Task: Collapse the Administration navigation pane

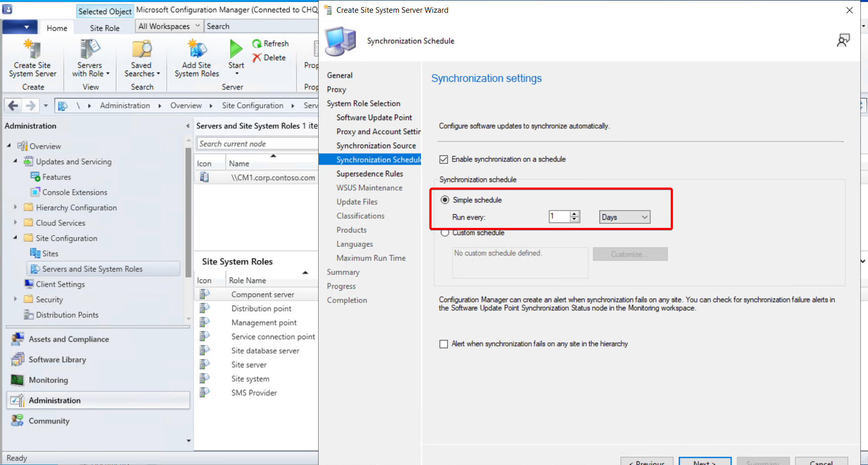Action: (188, 126)
